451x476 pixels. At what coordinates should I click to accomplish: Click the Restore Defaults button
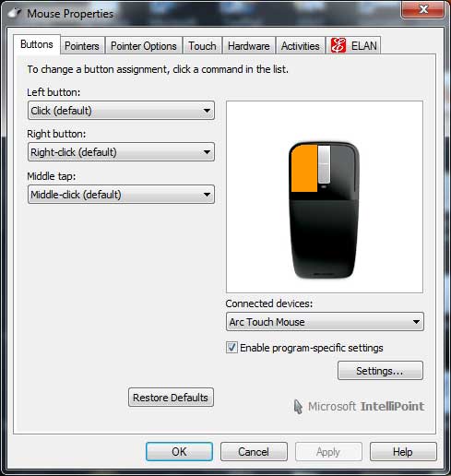[171, 398]
